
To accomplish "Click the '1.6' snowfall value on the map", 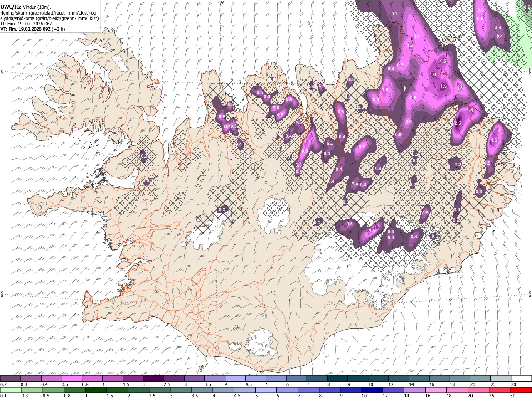I will [x=433, y=74].
